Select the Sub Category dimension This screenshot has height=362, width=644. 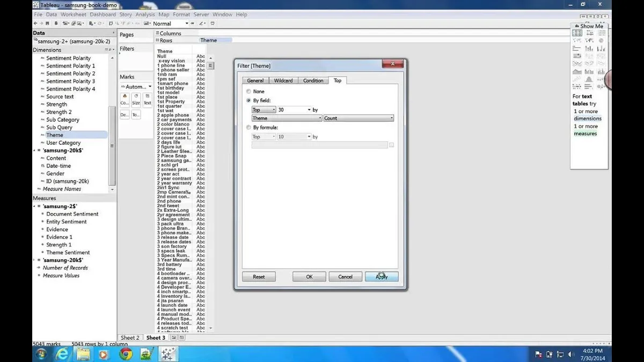tap(62, 120)
